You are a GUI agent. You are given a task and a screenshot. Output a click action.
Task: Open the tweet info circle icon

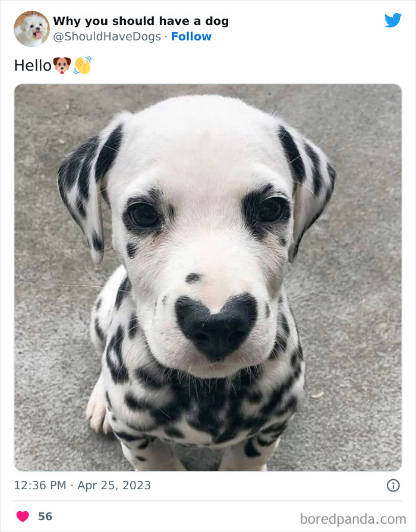pyautogui.click(x=393, y=485)
